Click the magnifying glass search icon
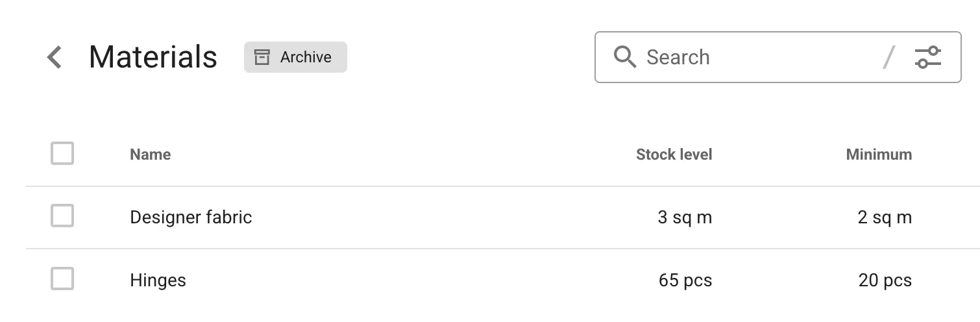This screenshot has height=322, width=980. pyautogui.click(x=624, y=57)
